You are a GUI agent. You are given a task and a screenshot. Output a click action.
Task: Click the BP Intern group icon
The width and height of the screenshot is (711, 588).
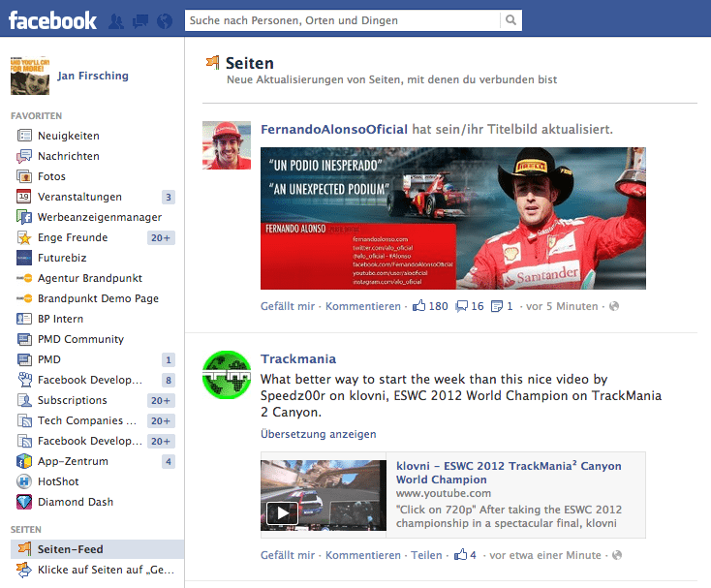click(x=24, y=319)
